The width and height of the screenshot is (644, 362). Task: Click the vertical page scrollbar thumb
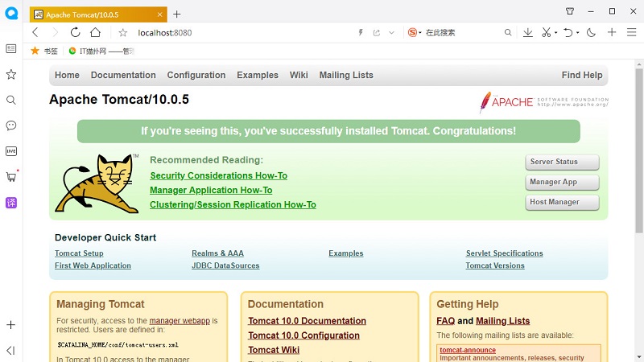[x=639, y=150]
